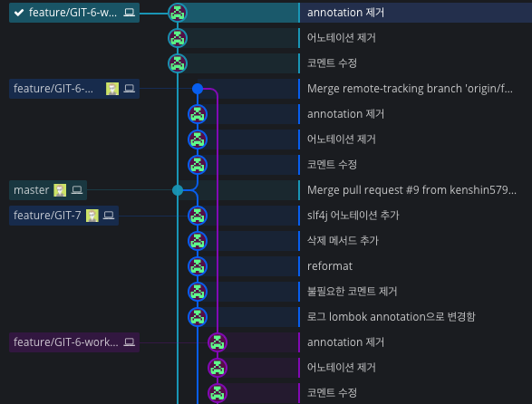
Task: Click the laptop icon in the feature/GIT-7 label
Action: click(109, 215)
